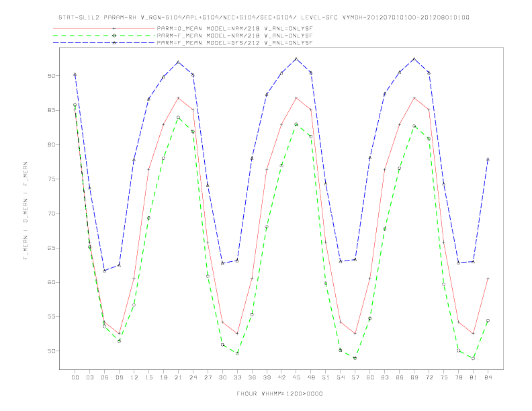Click the vertical y-axis title F_MEAN | O_MEAN | F_MEAN
Viewport: 532px width, 411px height.
(x=26, y=211)
